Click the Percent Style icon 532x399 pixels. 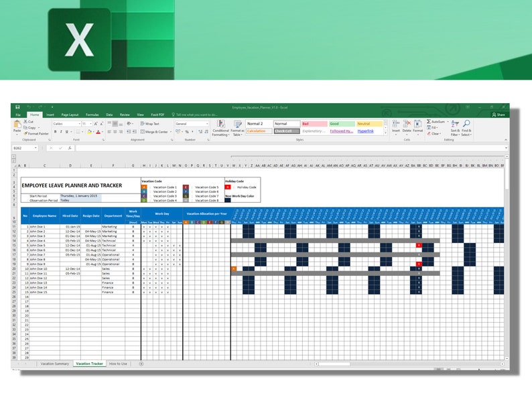pyautogui.click(x=187, y=131)
